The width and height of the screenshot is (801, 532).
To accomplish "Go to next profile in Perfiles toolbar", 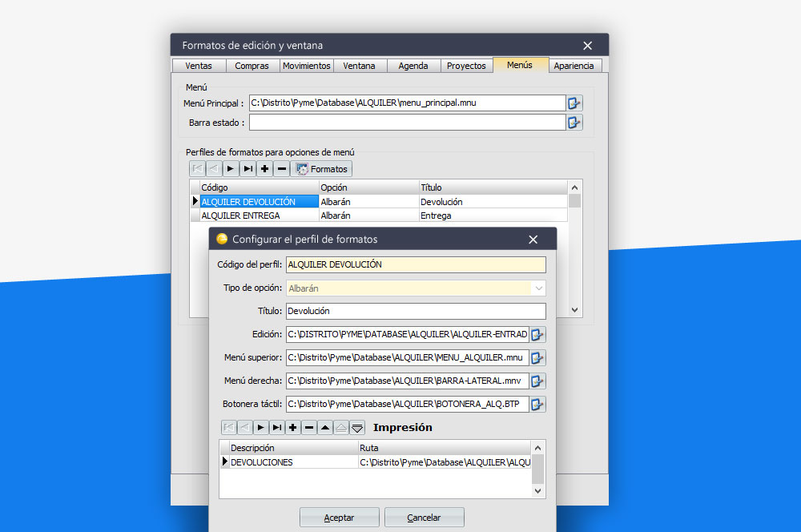I will (231, 169).
